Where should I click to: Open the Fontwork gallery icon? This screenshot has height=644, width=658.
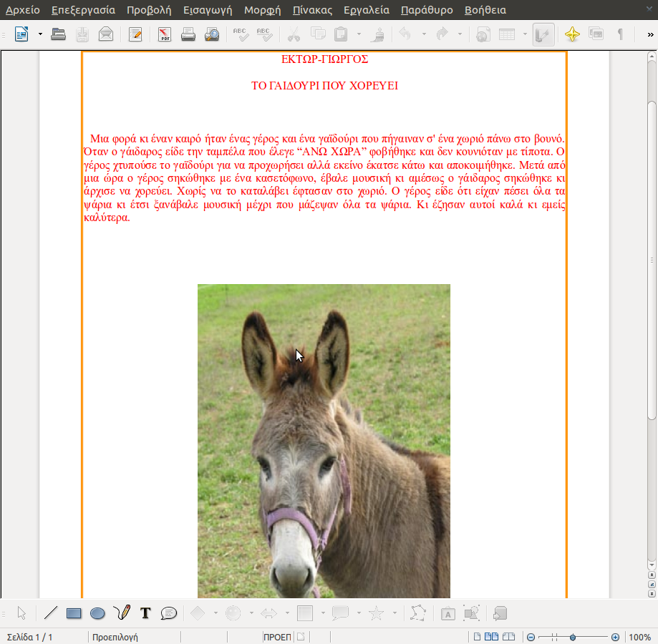click(447, 613)
